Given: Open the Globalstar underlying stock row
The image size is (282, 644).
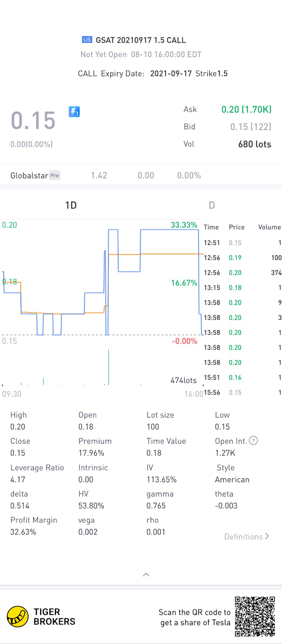Looking at the screenshot, I should point(105,175).
